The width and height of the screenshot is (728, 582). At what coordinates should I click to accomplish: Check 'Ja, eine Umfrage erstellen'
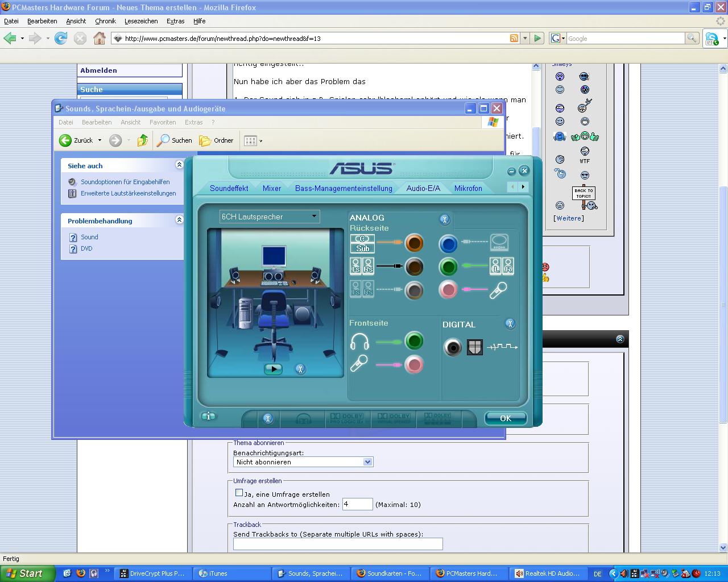tap(239, 493)
